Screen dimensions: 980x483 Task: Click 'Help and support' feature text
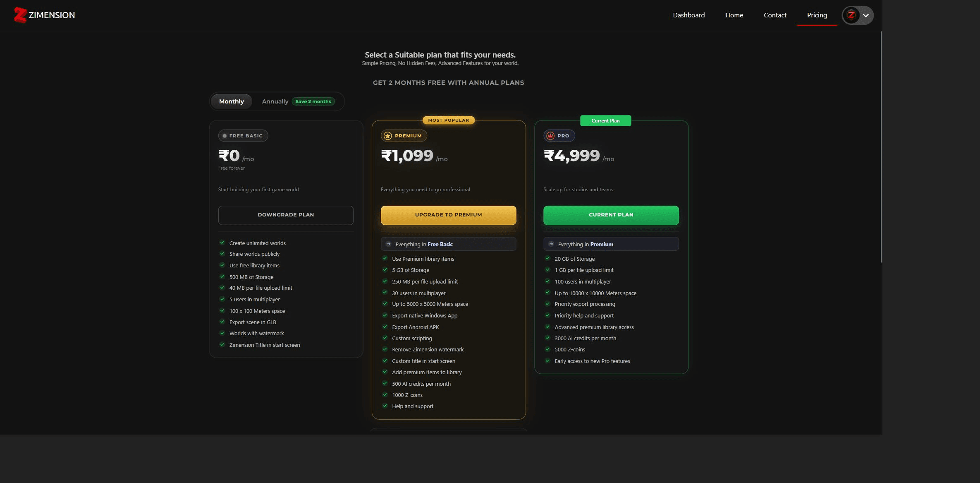point(412,406)
